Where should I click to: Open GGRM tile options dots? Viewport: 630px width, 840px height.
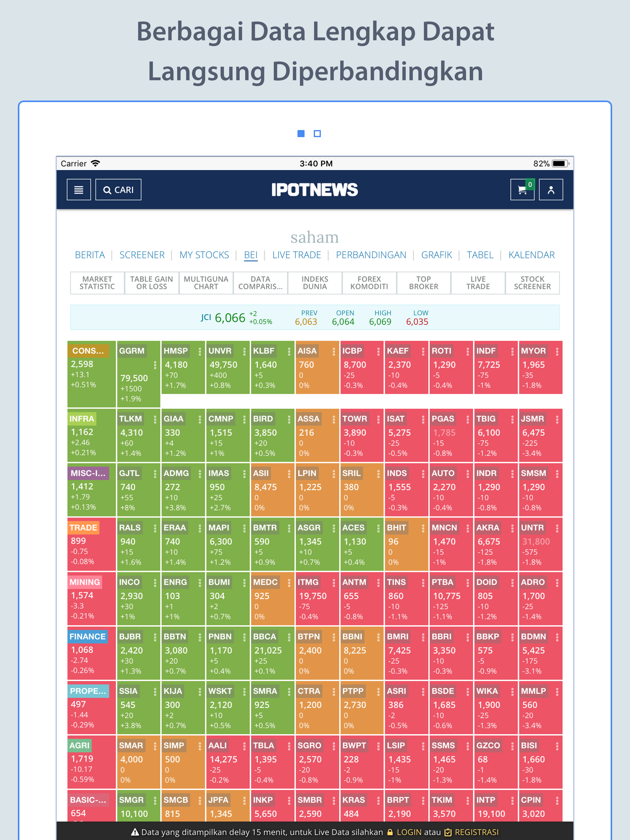click(155, 365)
